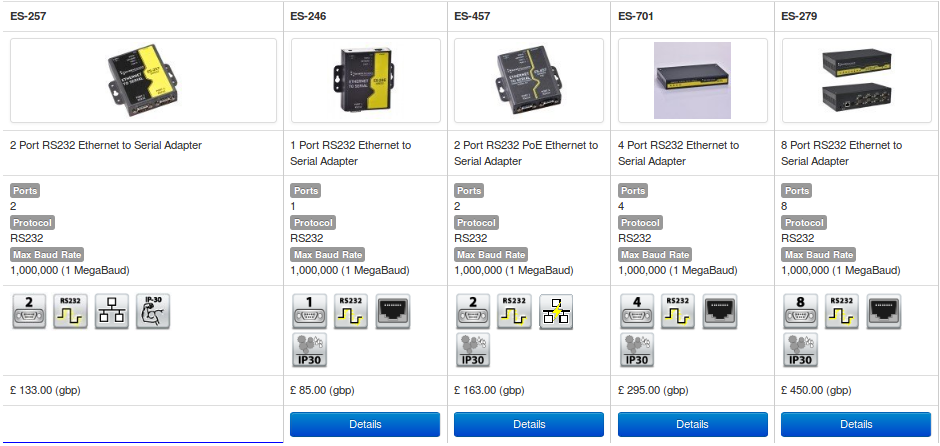Click the Max Baud Rate label under ES-246
This screenshot has width=940, height=446.
(x=327, y=255)
